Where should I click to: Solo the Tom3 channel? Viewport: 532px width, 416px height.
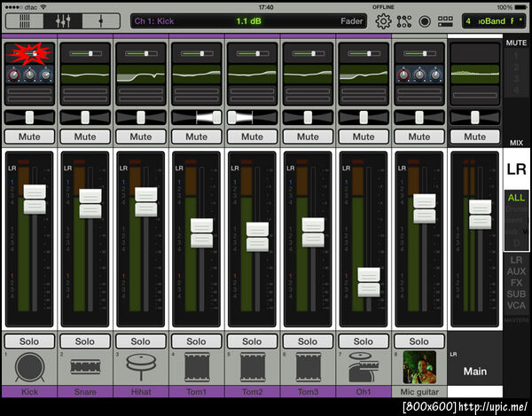pos(308,341)
